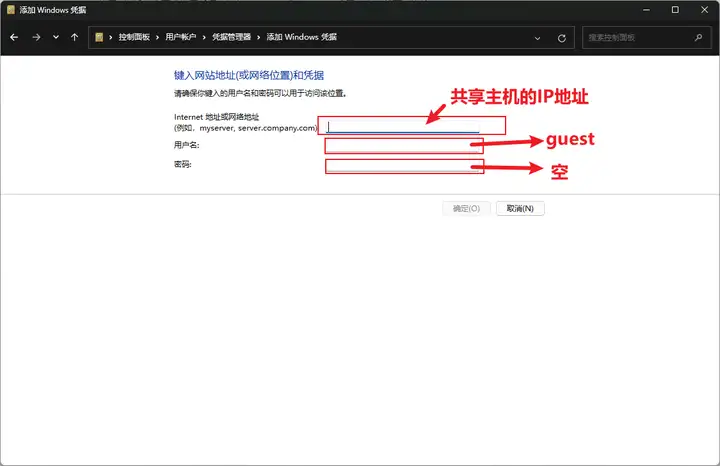Image resolution: width=720 pixels, height=466 pixels.
Task: Select 用户帐户 breadcrumb item
Action: [x=181, y=37]
